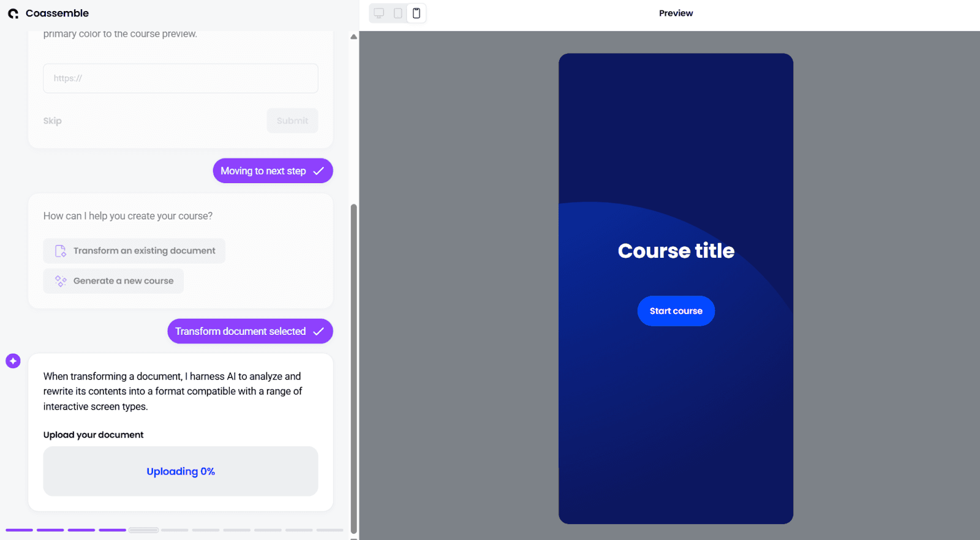Click the current highlighted step in progress bar

[143, 530]
